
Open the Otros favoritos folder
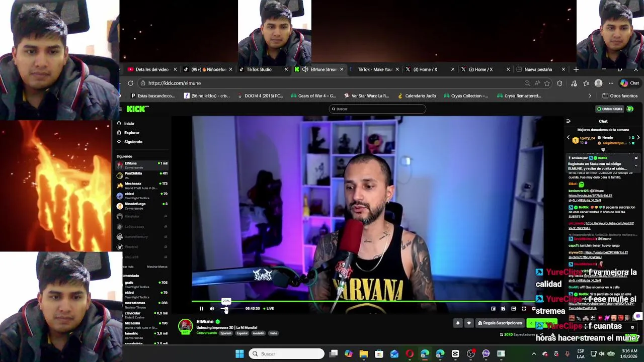click(620, 96)
